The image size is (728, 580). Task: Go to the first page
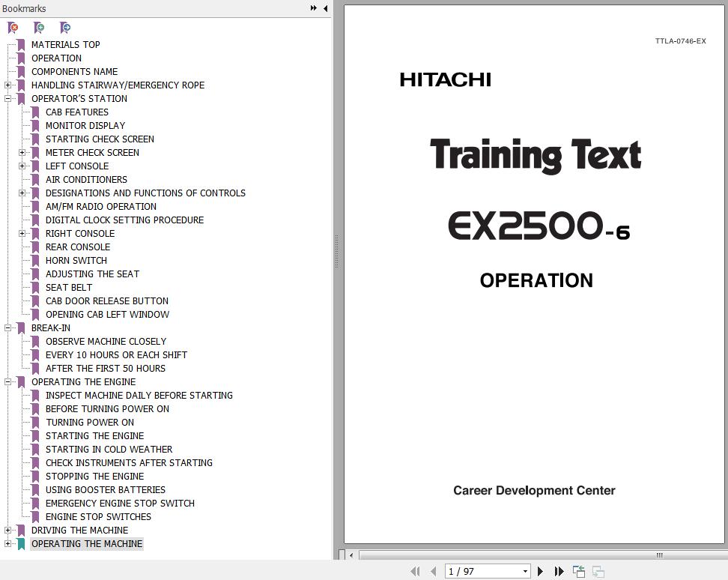click(x=415, y=571)
